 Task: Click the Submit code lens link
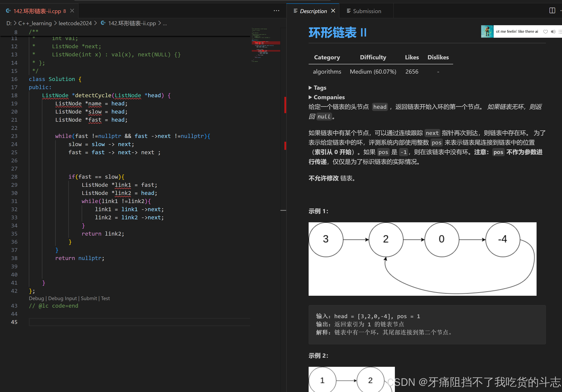pyautogui.click(x=89, y=298)
